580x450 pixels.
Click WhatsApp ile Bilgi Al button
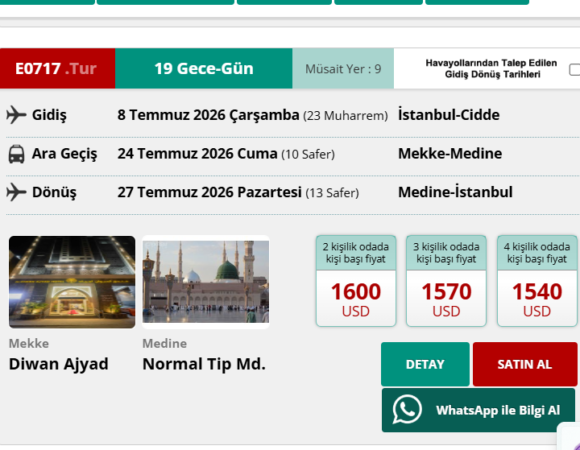478,410
